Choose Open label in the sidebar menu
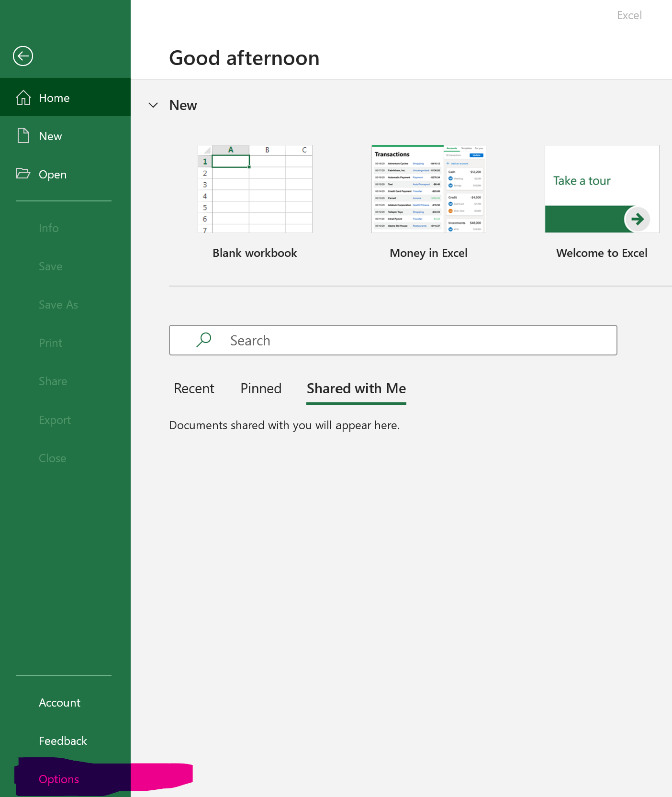Viewport: 672px width, 797px height. coord(53,175)
